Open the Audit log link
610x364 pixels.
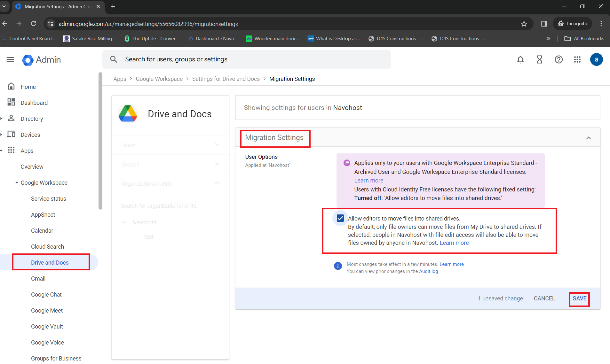pos(428,271)
